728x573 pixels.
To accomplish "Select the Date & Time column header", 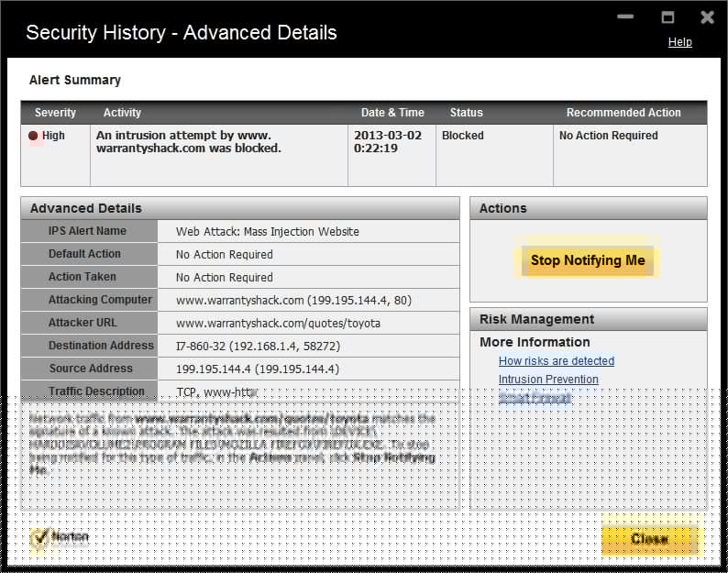I will (392, 113).
